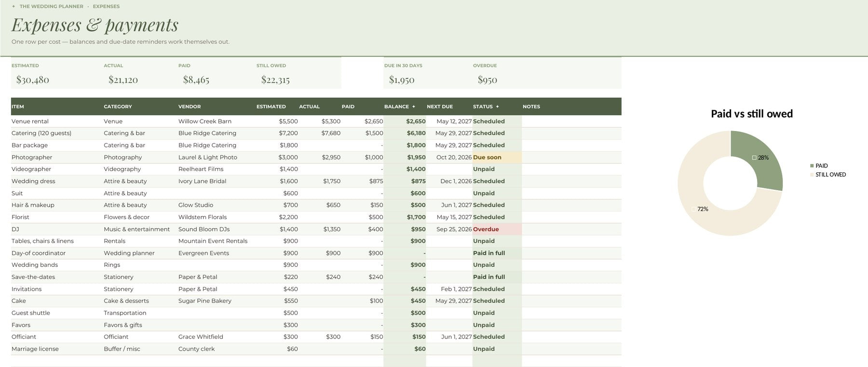
Task: Click the overdue summary value $950
Action: pos(487,80)
